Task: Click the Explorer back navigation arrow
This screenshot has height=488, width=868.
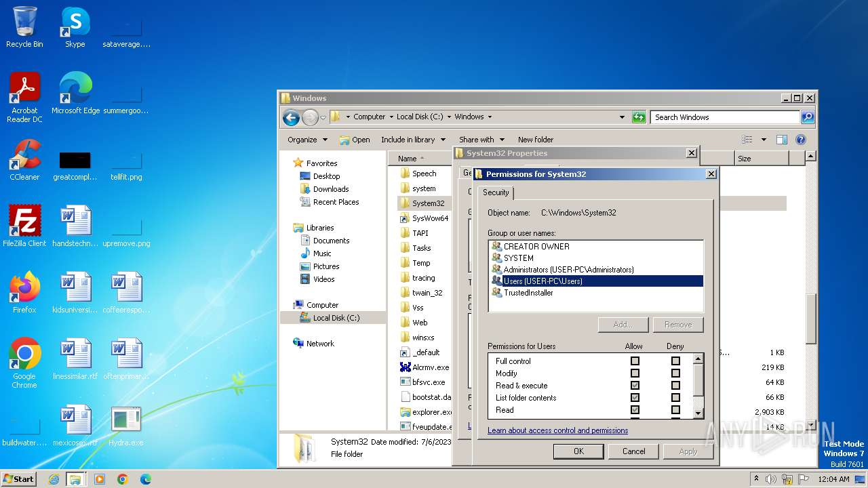Action: click(x=291, y=117)
